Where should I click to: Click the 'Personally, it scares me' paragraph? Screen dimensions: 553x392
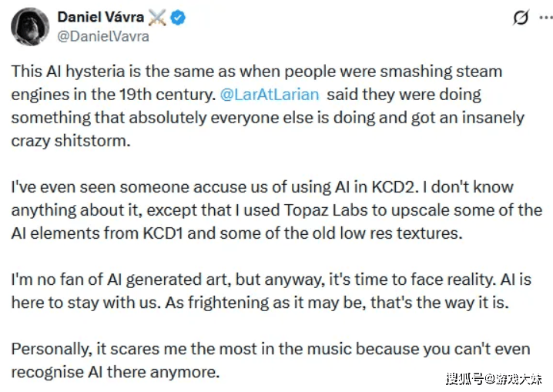pos(270,360)
